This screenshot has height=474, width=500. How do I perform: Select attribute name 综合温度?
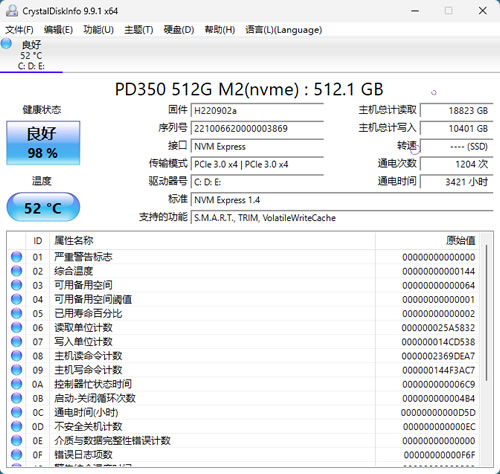coord(74,271)
